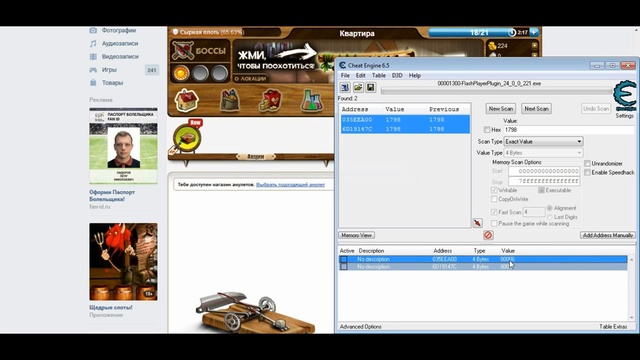Toggle the Writable checkbox
Screen dimensions: 640x360
[494, 190]
